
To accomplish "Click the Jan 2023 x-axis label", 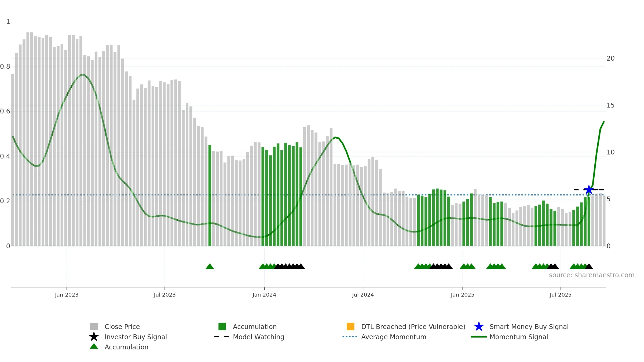I will (67, 295).
